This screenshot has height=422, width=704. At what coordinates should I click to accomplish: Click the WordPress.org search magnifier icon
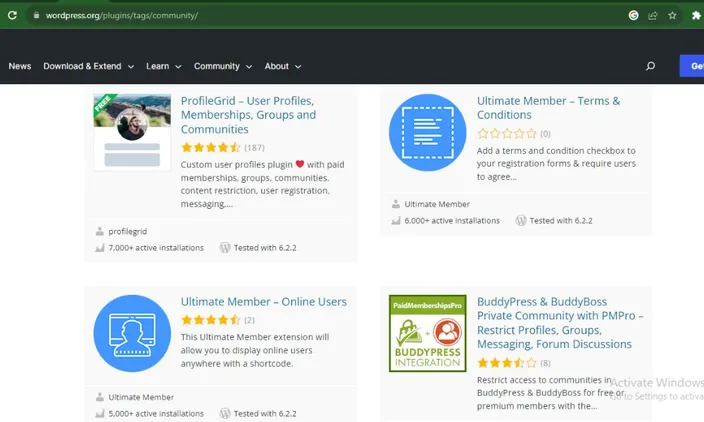[650, 66]
